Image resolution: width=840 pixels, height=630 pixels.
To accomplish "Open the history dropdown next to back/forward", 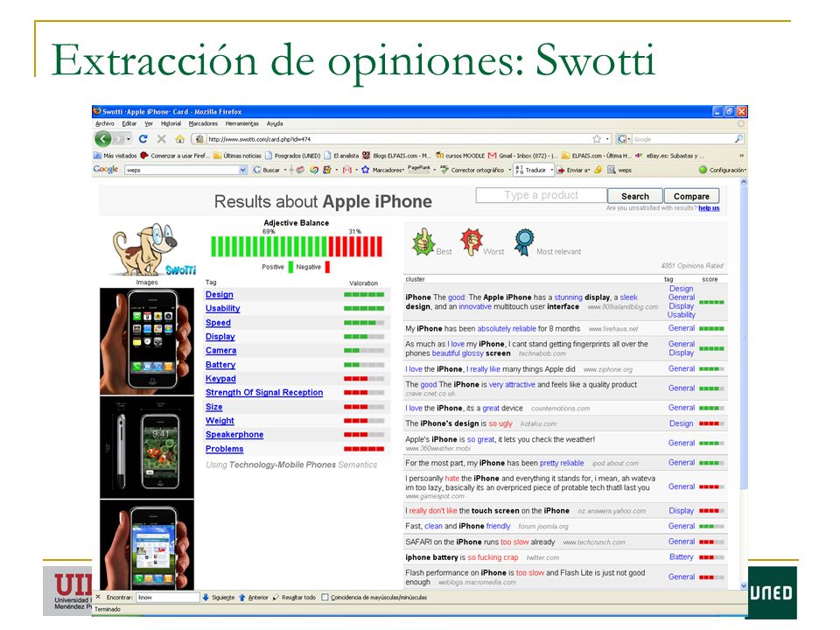I will point(129,139).
